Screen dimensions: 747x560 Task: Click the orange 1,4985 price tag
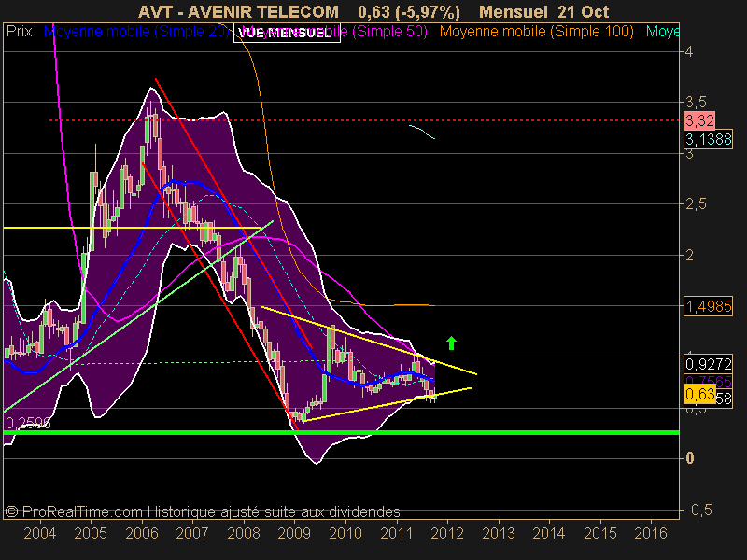click(x=708, y=306)
